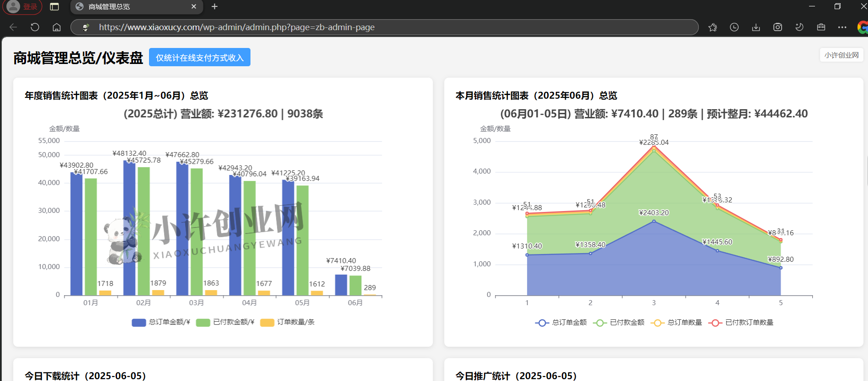Screen dimensions: 868x381
Task: Click the ¥2403.20 data point on day 3
Action: pos(654,221)
